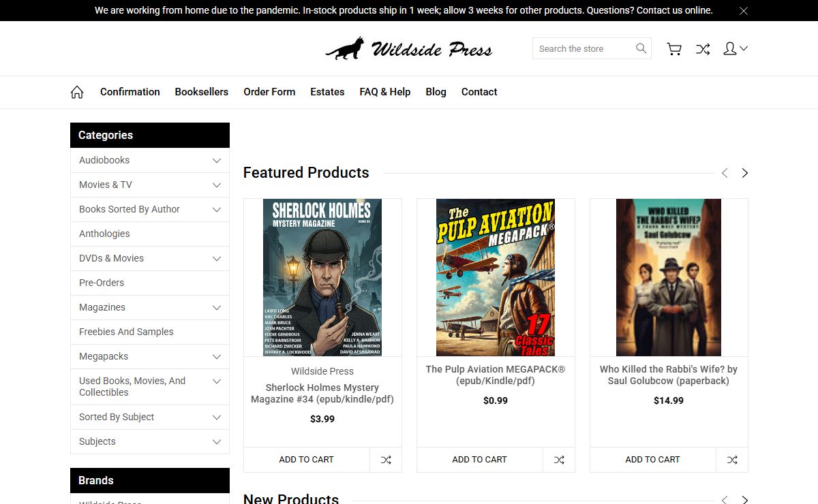Viewport: 818px width, 504px height.
Task: Compare the Sherlock Holmes Mystery Magazine product
Action: 386,460
